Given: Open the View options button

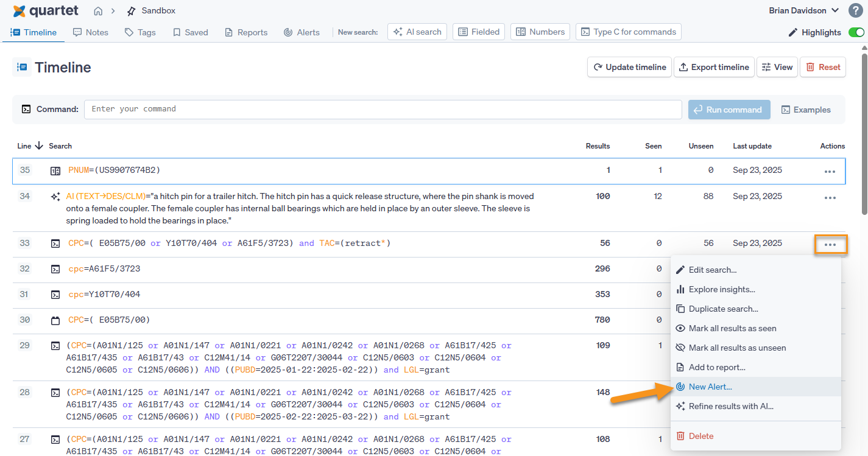Looking at the screenshot, I should 777,67.
